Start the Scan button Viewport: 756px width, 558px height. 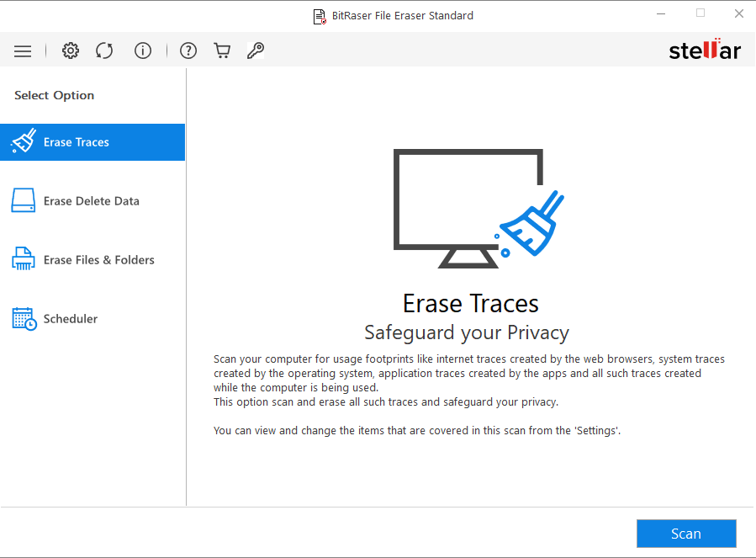click(x=686, y=534)
